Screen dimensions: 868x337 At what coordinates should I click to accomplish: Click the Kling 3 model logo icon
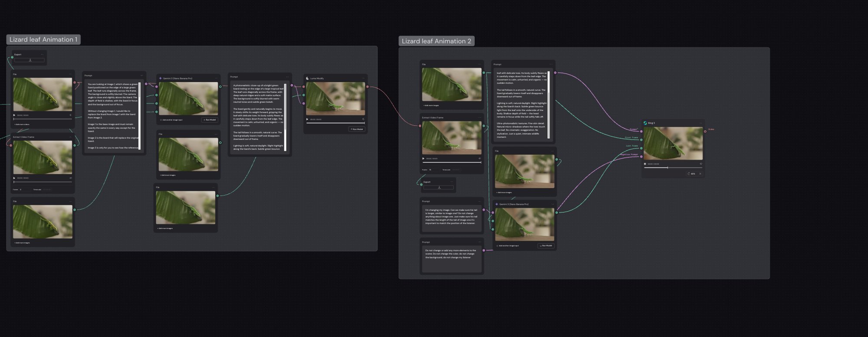pyautogui.click(x=645, y=123)
